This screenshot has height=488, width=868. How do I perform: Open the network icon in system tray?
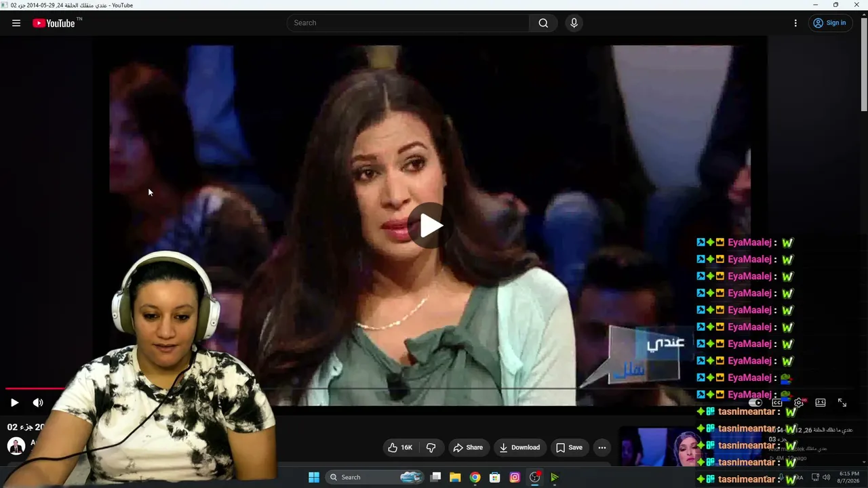click(815, 477)
